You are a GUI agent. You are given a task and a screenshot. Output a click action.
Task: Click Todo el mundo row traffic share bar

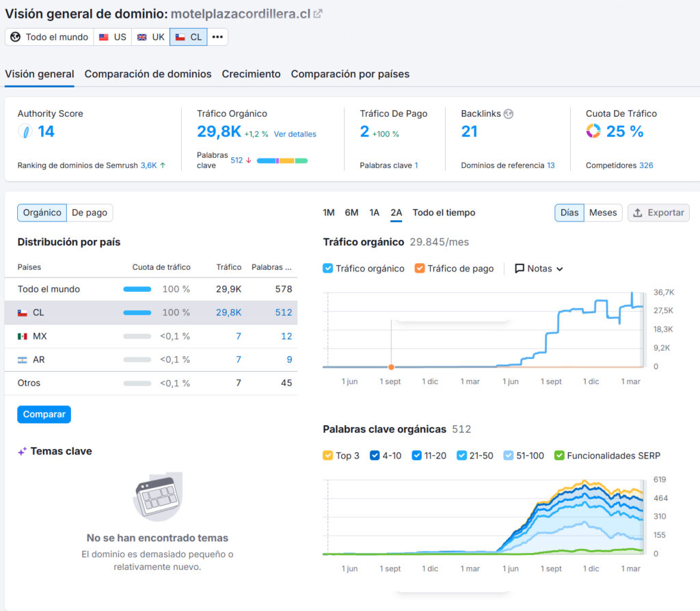coord(137,289)
